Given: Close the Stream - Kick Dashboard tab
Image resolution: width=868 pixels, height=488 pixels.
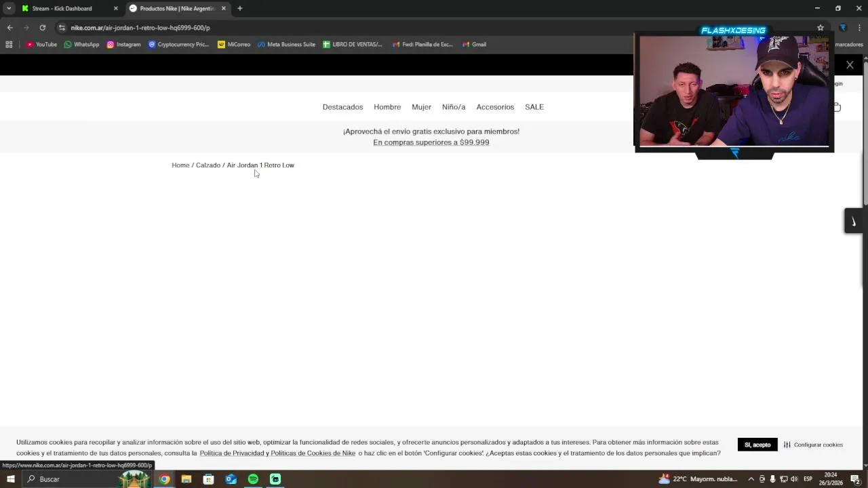Looking at the screenshot, I should pos(115,9).
